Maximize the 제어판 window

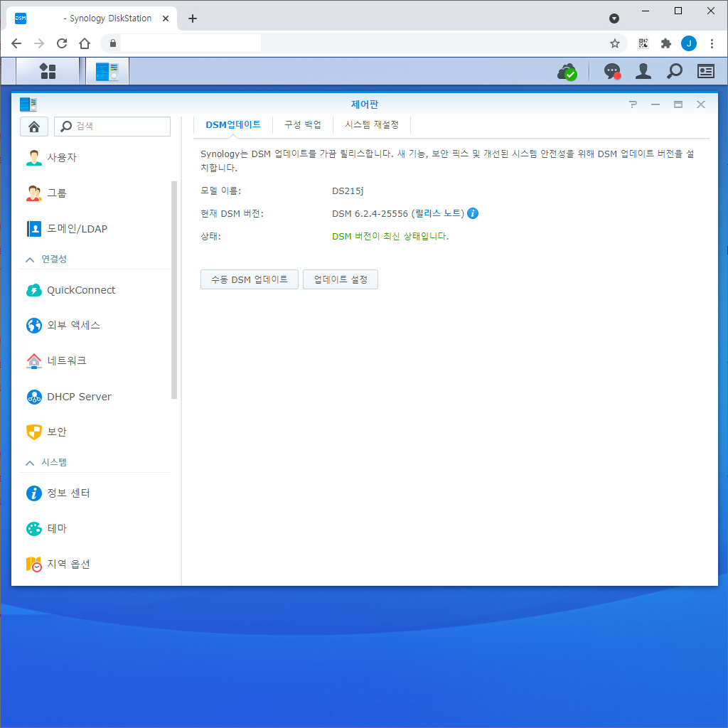tap(678, 105)
